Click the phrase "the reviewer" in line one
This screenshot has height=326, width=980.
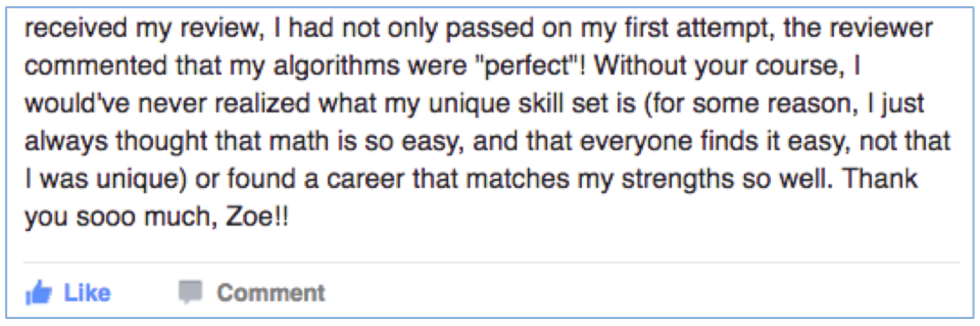click(857, 28)
